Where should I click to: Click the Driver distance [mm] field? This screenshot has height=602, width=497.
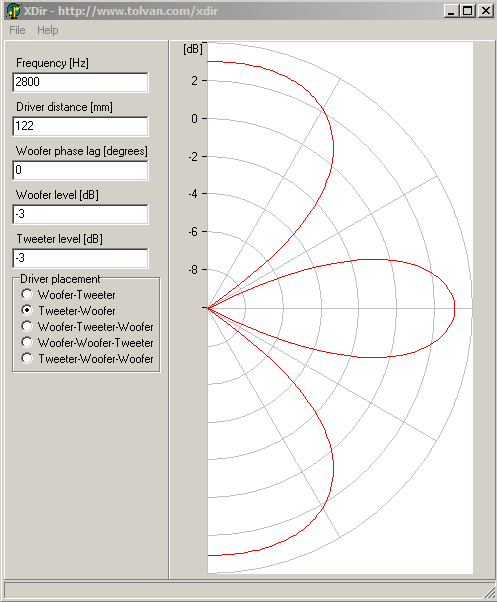click(80, 126)
